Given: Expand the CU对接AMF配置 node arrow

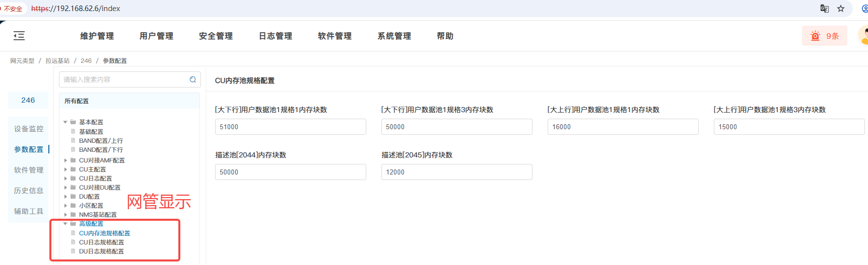Looking at the screenshot, I should pyautogui.click(x=65, y=160).
